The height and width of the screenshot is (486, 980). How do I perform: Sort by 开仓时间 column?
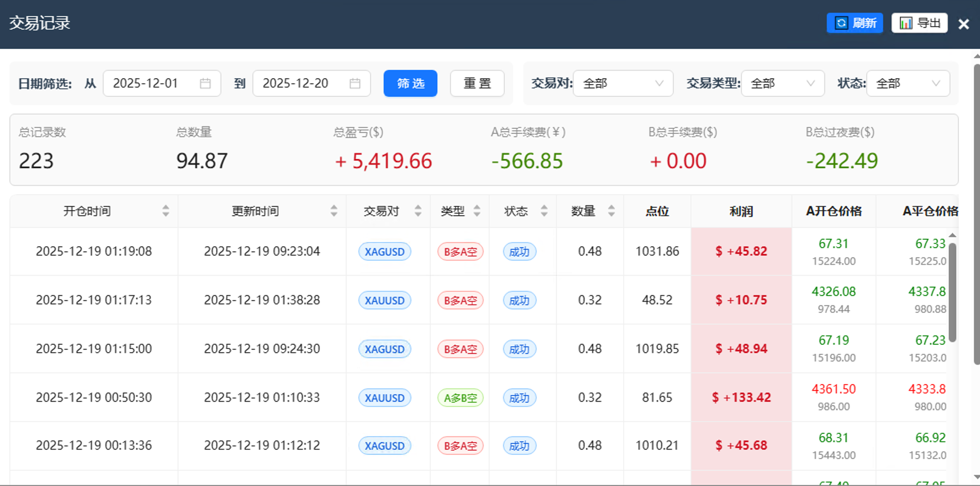tap(166, 211)
